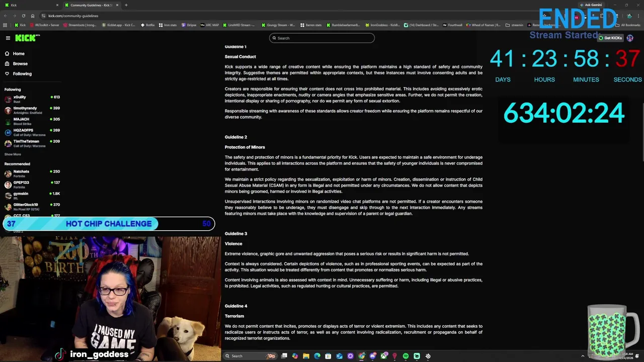Switch to Chrome in the taskbar
This screenshot has width=644, height=362.
point(361,356)
